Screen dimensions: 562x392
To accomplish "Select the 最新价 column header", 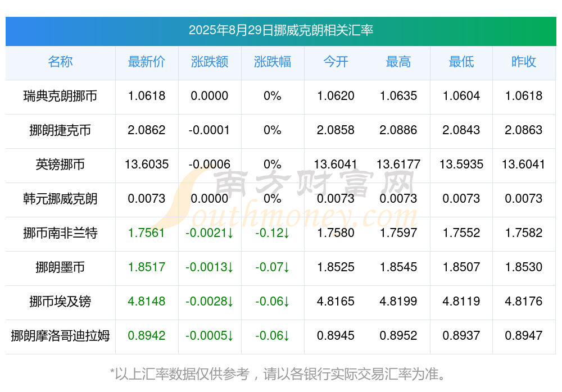I will (x=147, y=62).
